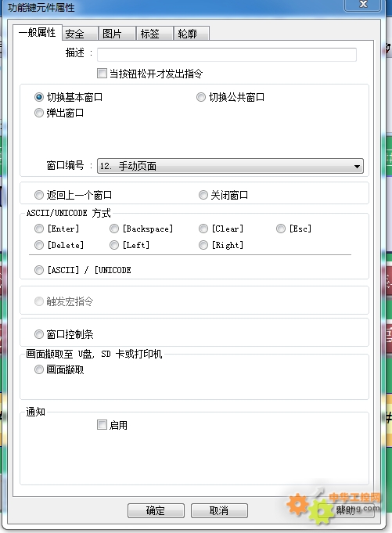Open the 图片 tab
The image size is (392, 533).
[117, 34]
